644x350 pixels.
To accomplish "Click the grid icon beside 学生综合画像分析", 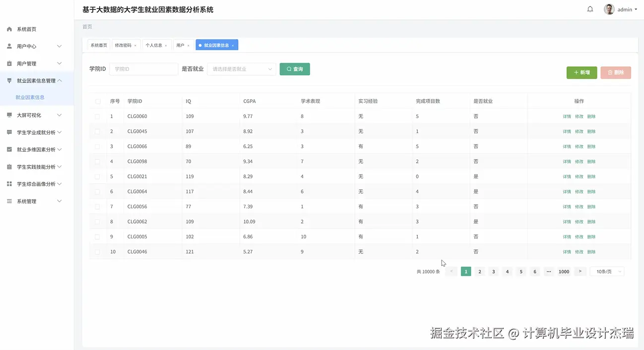I will pos(9,184).
